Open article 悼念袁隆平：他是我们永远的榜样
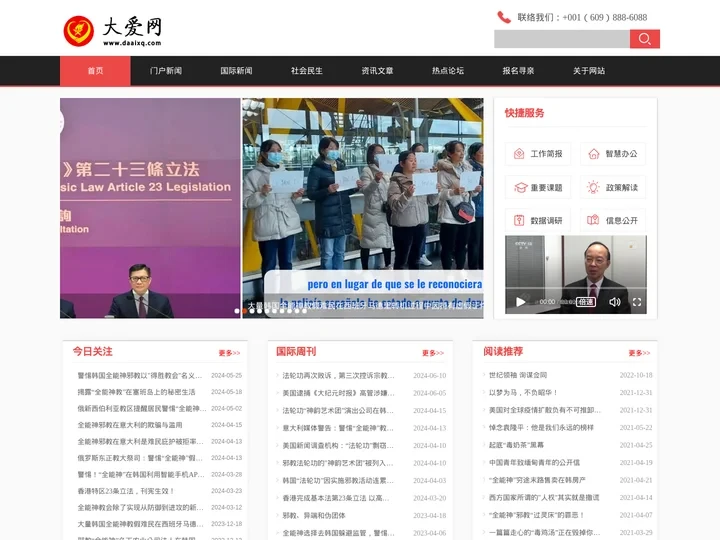 click(541, 428)
